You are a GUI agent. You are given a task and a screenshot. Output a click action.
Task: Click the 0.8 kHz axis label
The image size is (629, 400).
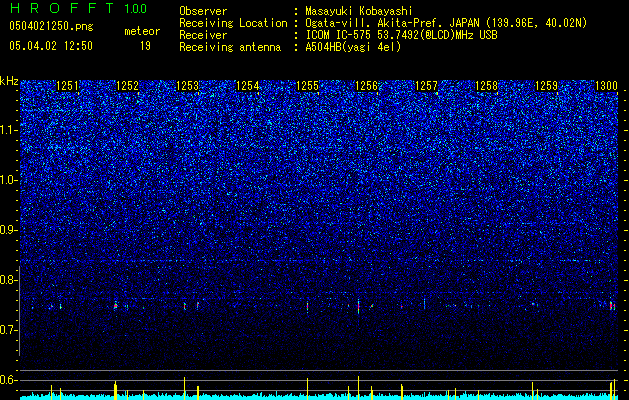[x=9, y=280]
